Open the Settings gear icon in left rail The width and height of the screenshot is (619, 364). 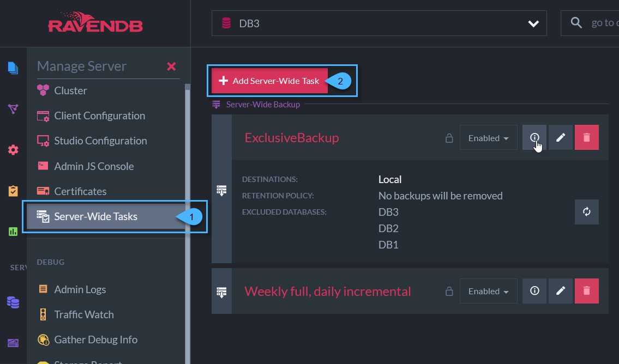click(x=13, y=150)
